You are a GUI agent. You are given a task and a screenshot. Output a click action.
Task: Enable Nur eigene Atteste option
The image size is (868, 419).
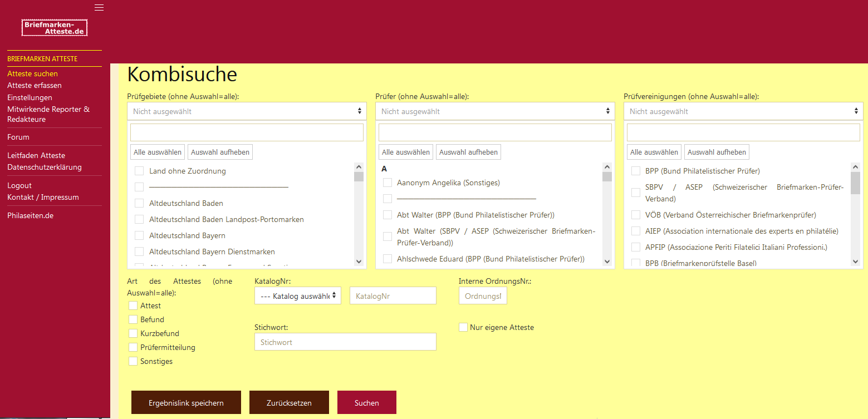click(463, 327)
